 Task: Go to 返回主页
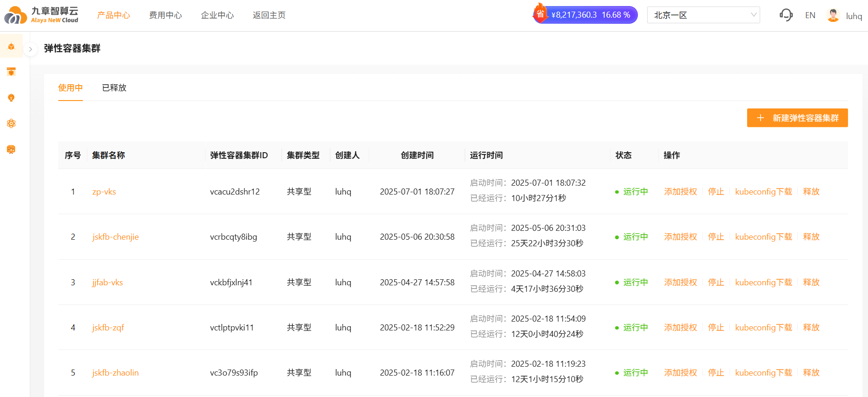pyautogui.click(x=269, y=15)
